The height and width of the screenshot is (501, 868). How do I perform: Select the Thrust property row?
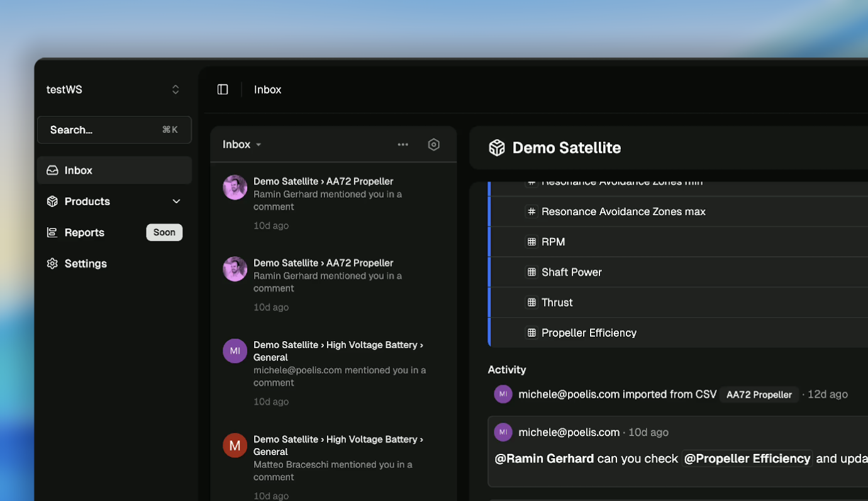678,302
